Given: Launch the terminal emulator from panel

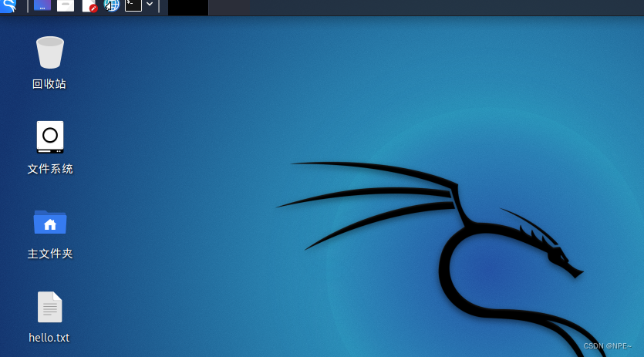Looking at the screenshot, I should (133, 5).
